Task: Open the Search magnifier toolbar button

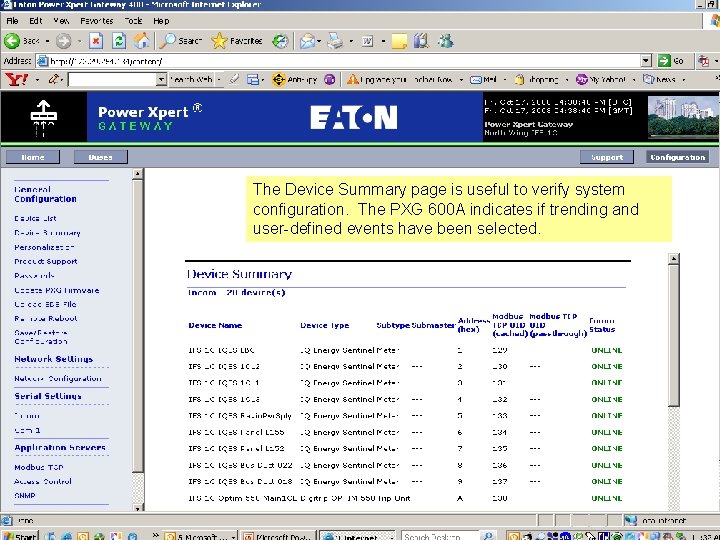Action: click(x=181, y=41)
